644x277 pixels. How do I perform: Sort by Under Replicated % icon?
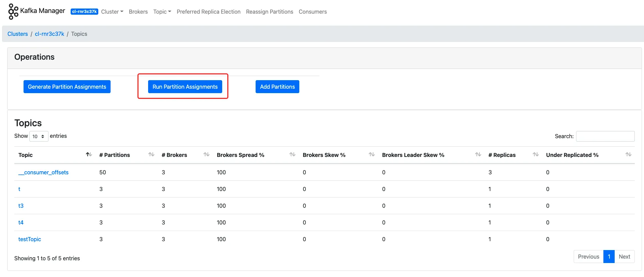tap(628, 155)
